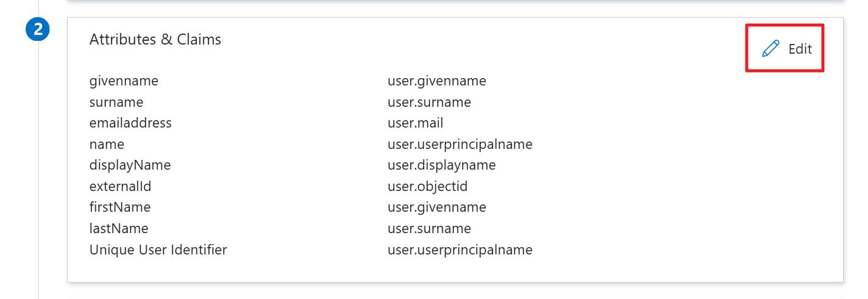
Task: Select the externalId claim label
Action: click(x=120, y=186)
